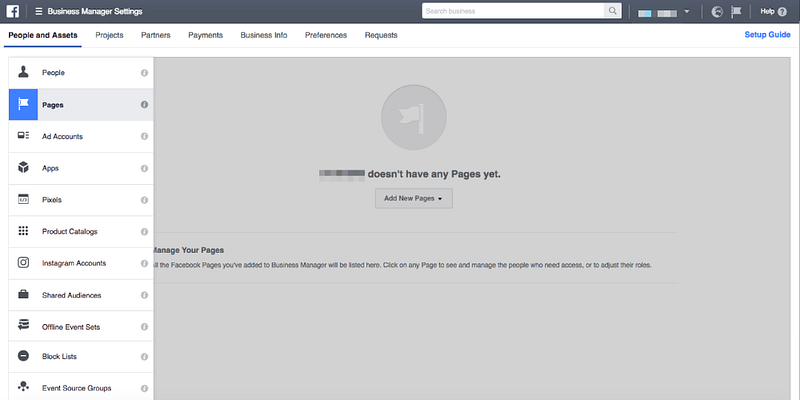
Task: Show info tooltip for Apps
Action: 144,168
